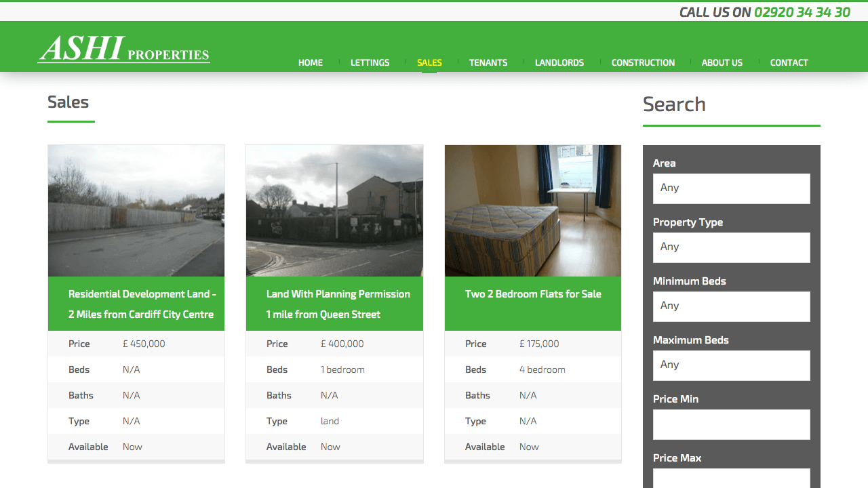The width and height of the screenshot is (868, 488).
Task: Navigate to the LETTINGS page
Action: pos(370,62)
